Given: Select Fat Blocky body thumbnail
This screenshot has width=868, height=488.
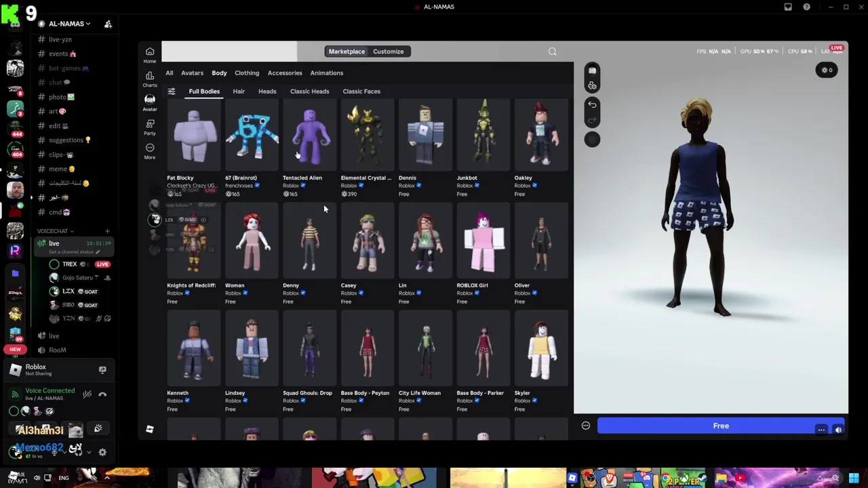Looking at the screenshot, I should tap(194, 136).
